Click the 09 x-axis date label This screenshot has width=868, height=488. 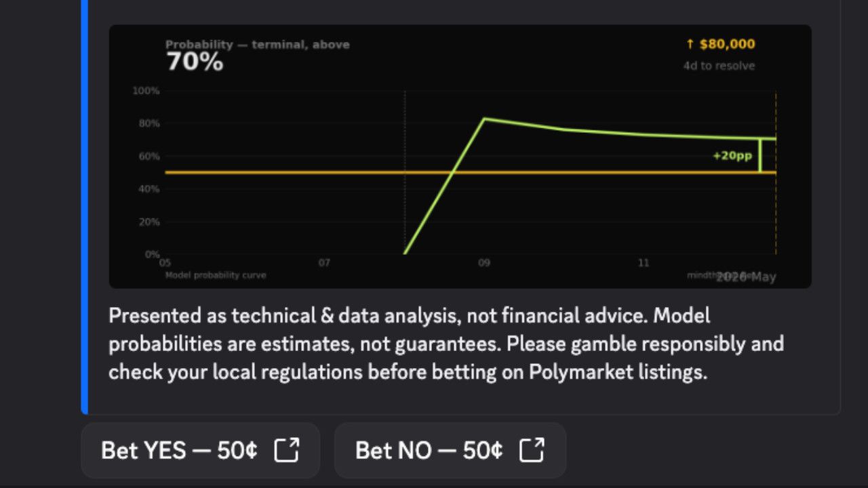[484, 263]
